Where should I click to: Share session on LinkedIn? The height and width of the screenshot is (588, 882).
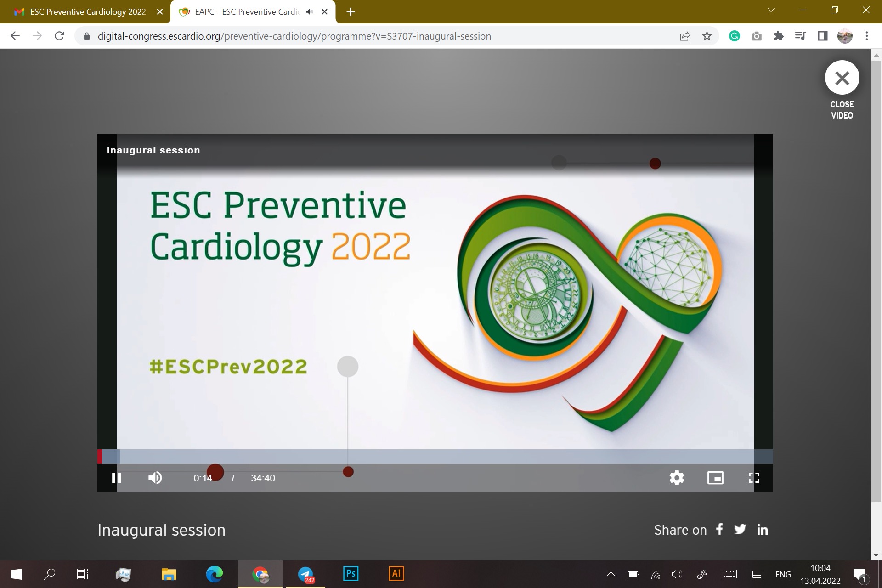[762, 529]
